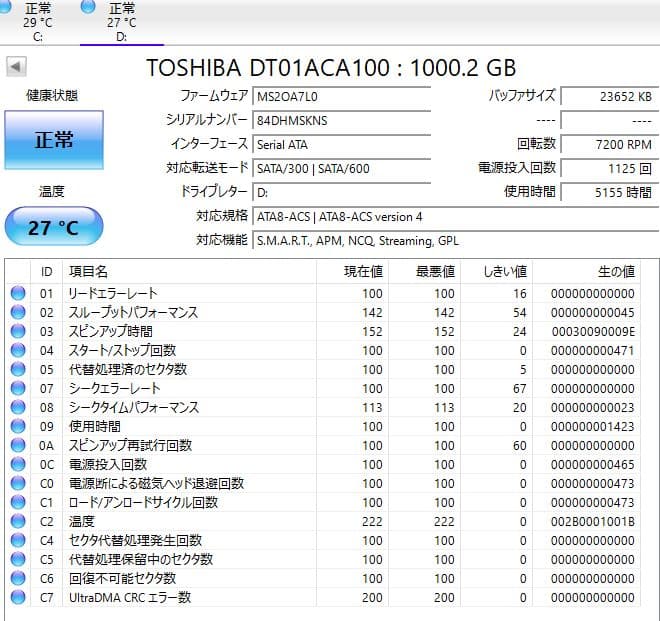Select the 代替処理済のセクタ数 attribute name

[x=128, y=369]
